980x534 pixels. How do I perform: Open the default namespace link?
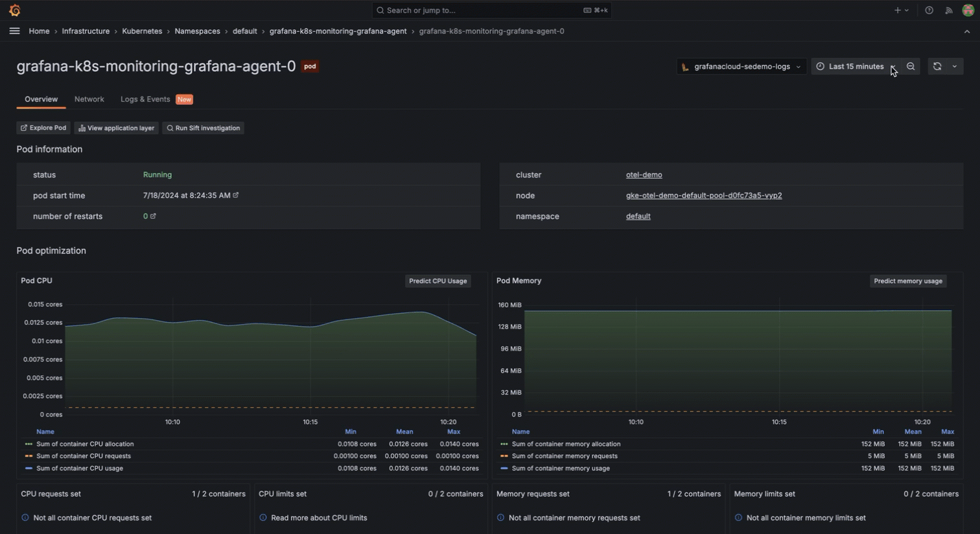pos(638,216)
